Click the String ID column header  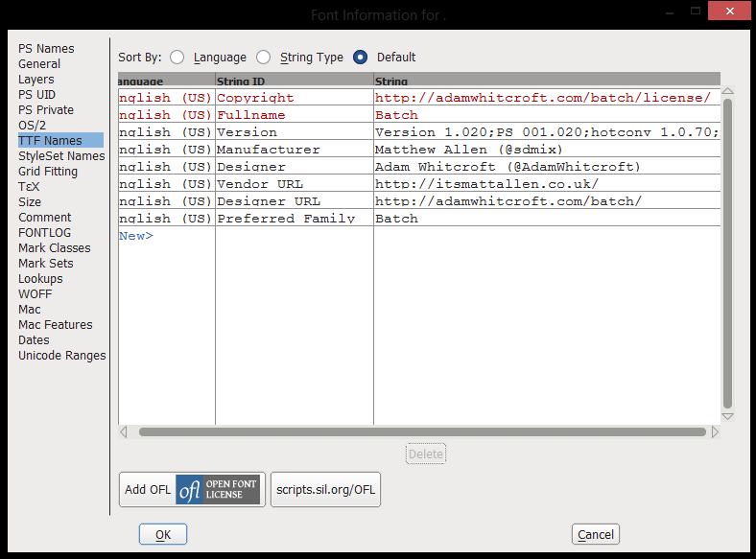point(295,81)
